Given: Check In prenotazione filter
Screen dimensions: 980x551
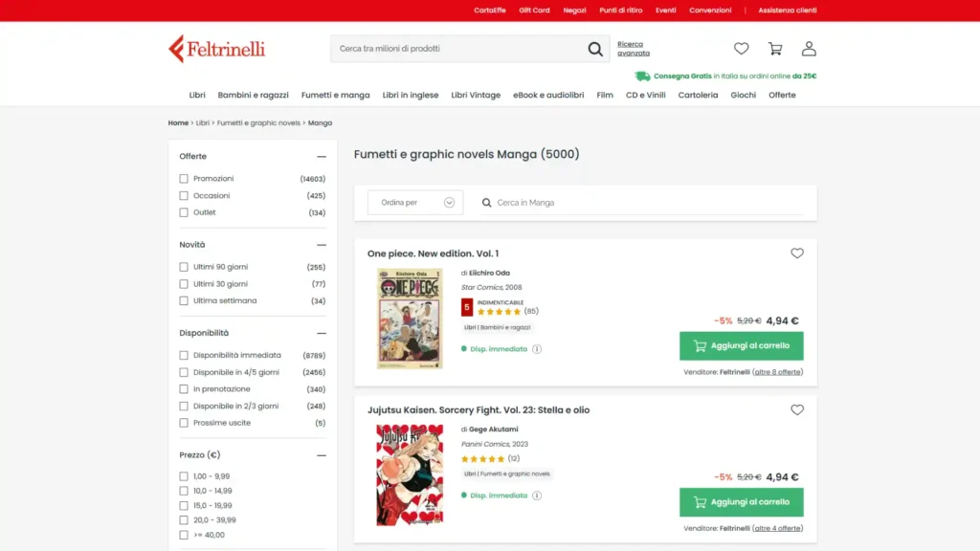Looking at the screenshot, I should point(184,389).
